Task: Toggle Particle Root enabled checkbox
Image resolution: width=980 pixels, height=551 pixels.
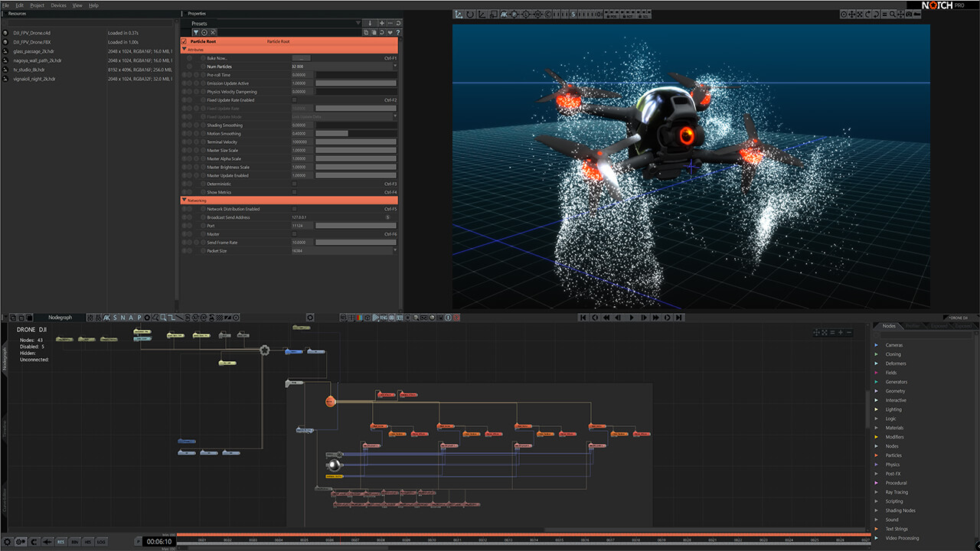Action: point(184,41)
